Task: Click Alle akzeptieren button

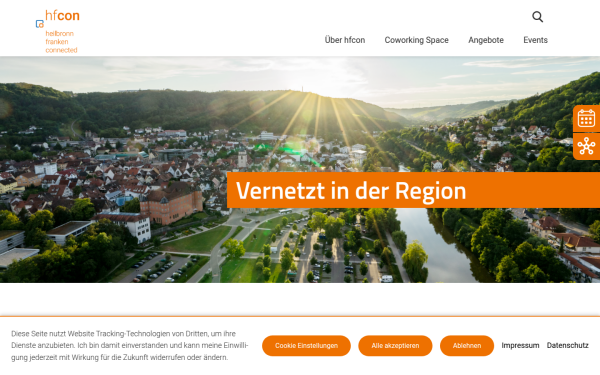Action: pyautogui.click(x=395, y=346)
